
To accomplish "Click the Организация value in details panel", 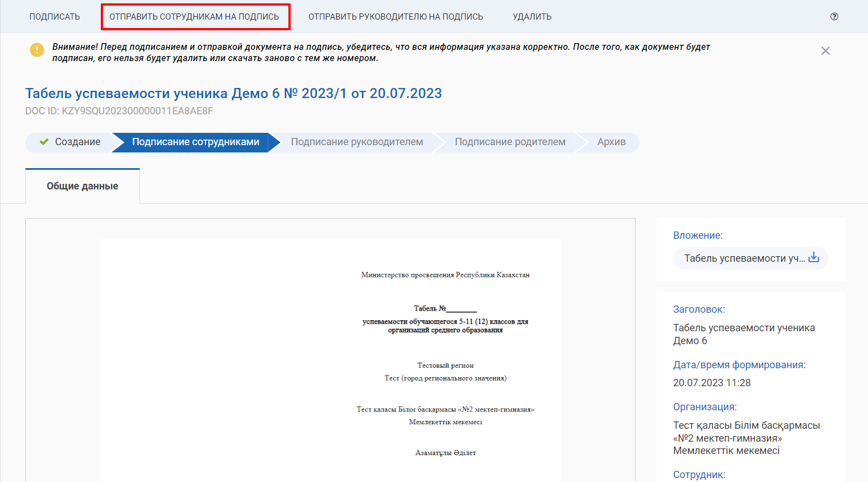I will pos(746,438).
